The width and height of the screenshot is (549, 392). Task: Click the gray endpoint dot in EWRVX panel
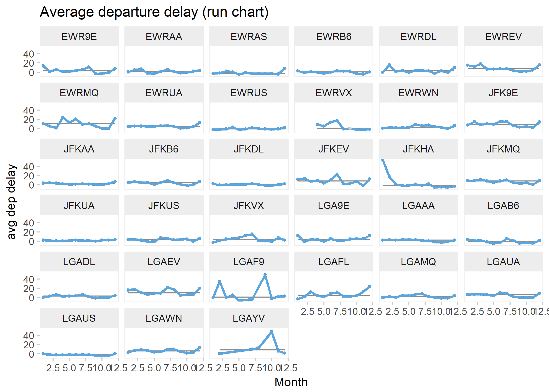click(350, 129)
